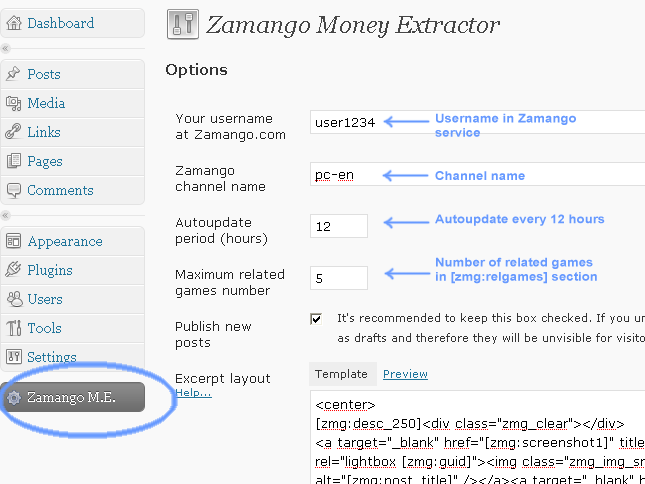Open the Dashboard menu item
This screenshot has width=645, height=484.
point(72,23)
